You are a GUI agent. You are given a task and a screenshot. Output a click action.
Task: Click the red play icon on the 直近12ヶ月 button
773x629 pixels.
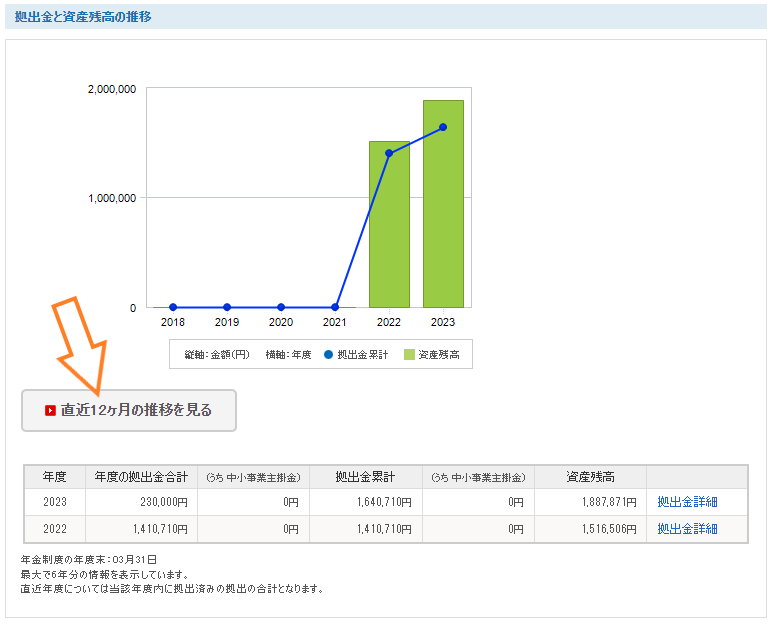click(x=50, y=411)
